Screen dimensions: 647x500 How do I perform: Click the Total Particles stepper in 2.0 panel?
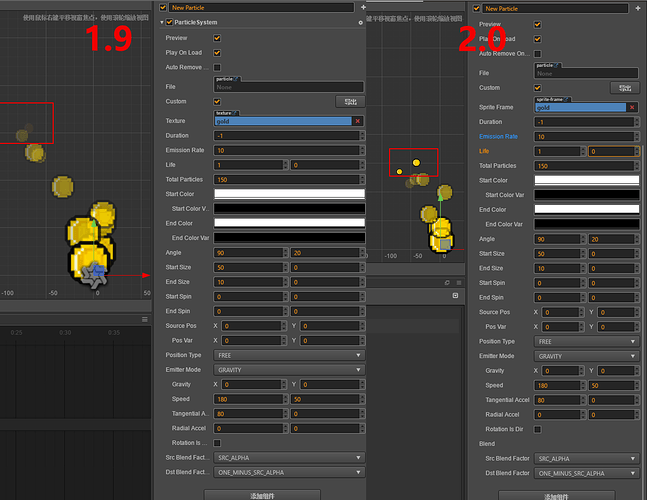click(637, 166)
